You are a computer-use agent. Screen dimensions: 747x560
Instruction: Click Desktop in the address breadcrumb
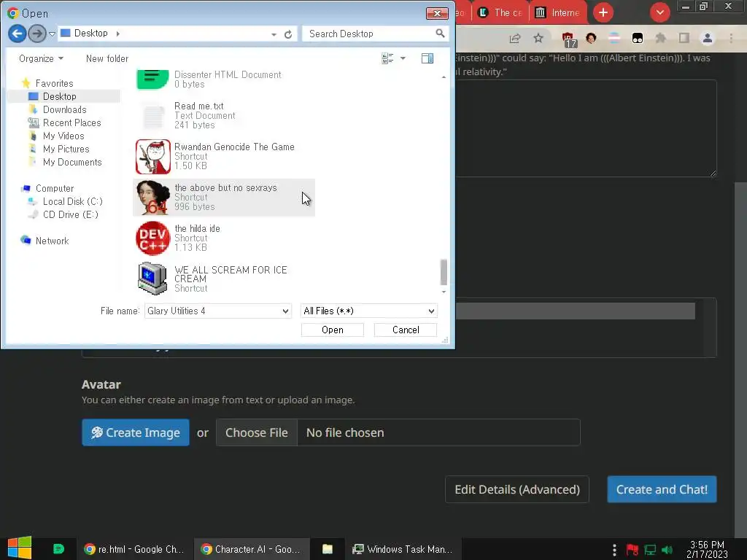(x=90, y=34)
